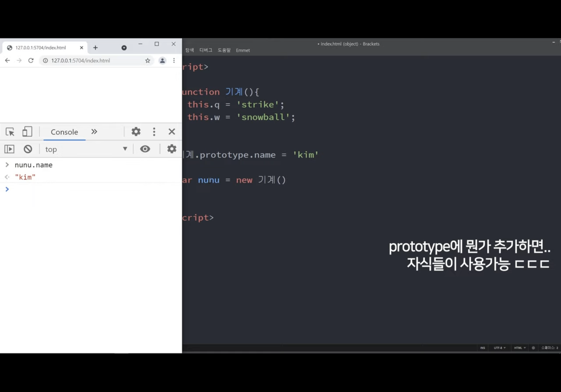Click the address bar URL field

point(93,60)
